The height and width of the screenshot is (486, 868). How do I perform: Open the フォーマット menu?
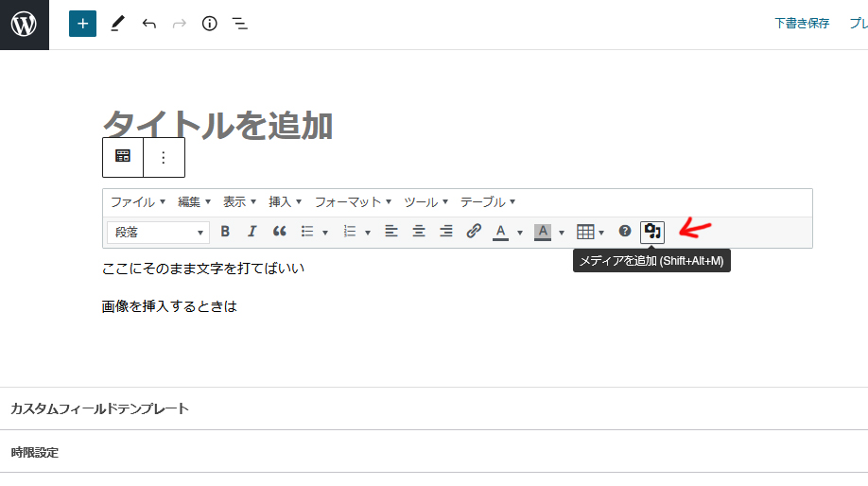click(353, 202)
